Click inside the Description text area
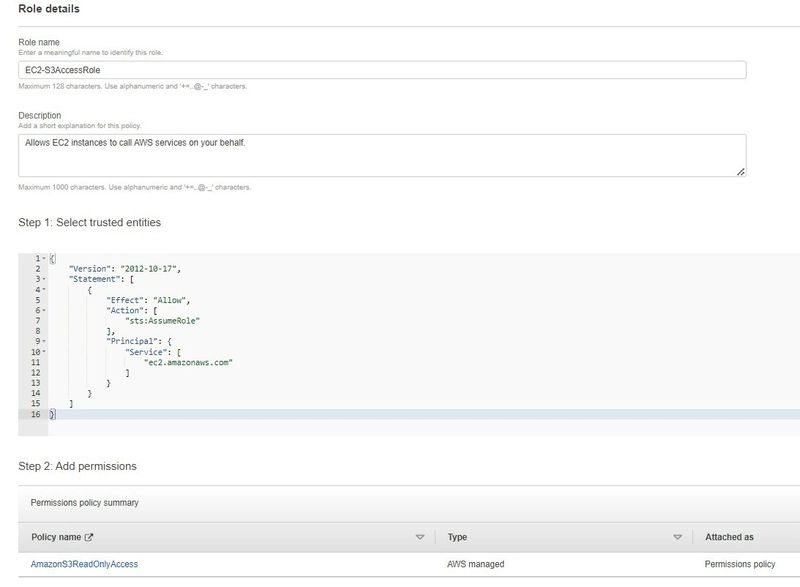This screenshot has height=587, width=800. pyautogui.click(x=382, y=156)
